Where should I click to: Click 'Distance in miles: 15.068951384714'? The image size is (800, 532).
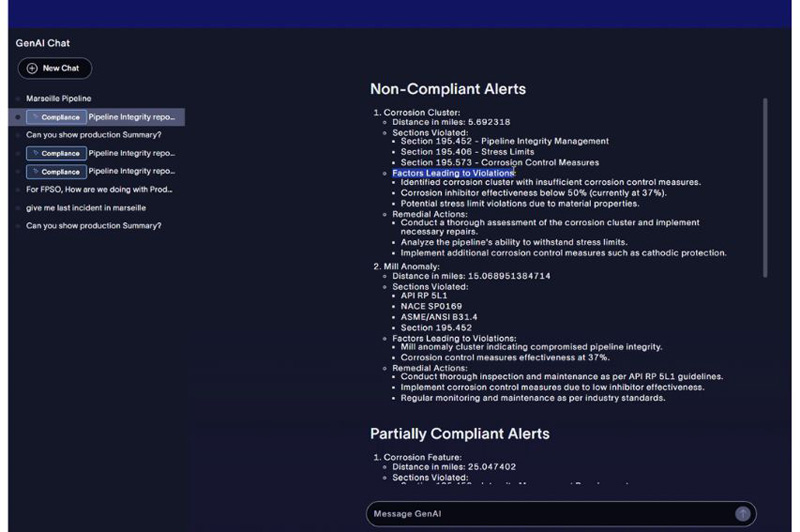pos(471,276)
